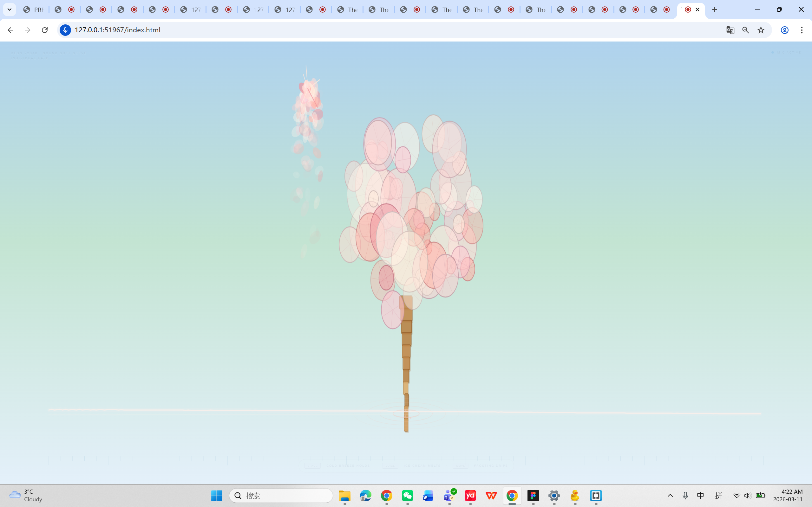Open WeChat from the taskbar
Viewport: 812px width, 507px height.
407,496
